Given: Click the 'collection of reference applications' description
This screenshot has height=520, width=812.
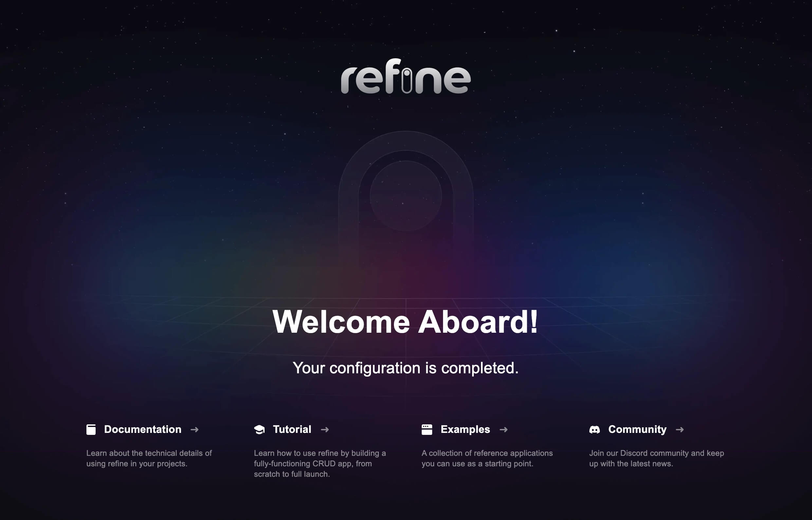Looking at the screenshot, I should click(487, 458).
